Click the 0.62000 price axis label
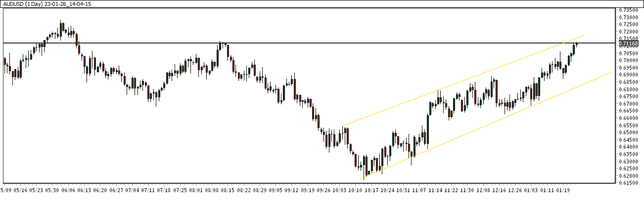Viewport: 644px width, 203px height. click(629, 176)
